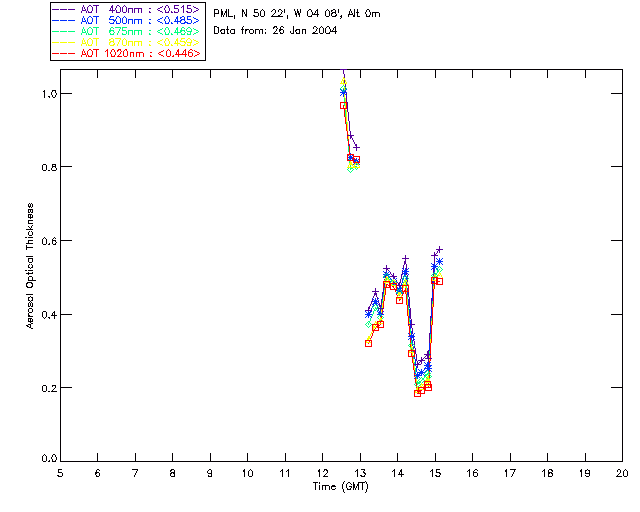Click the 0.0 y-axis tick label
This screenshot has height=512, width=640.
click(49, 459)
